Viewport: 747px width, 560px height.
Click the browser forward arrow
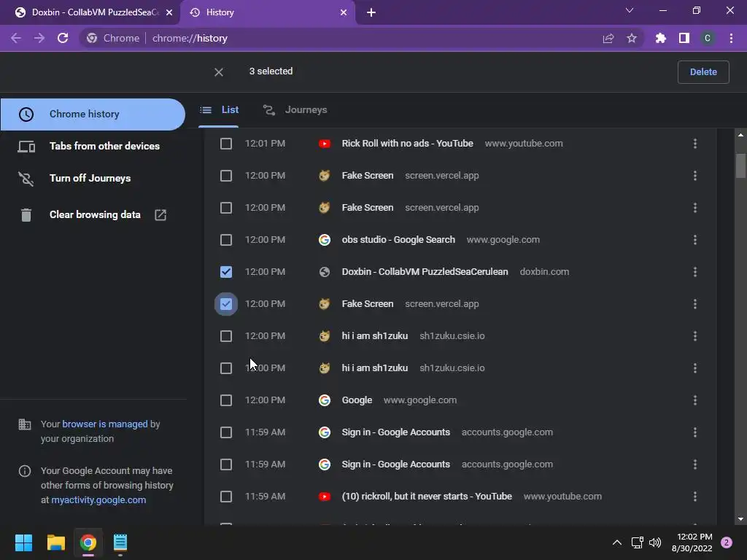coord(39,38)
